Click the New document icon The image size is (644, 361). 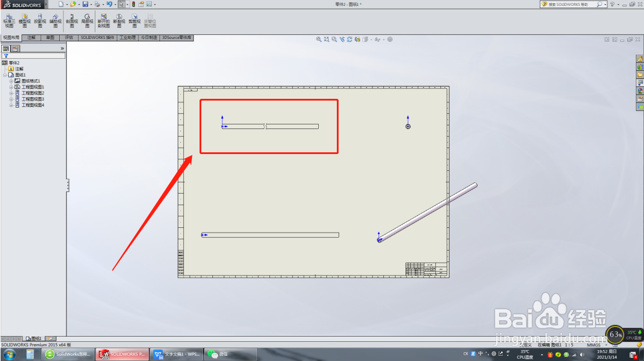point(61,4)
